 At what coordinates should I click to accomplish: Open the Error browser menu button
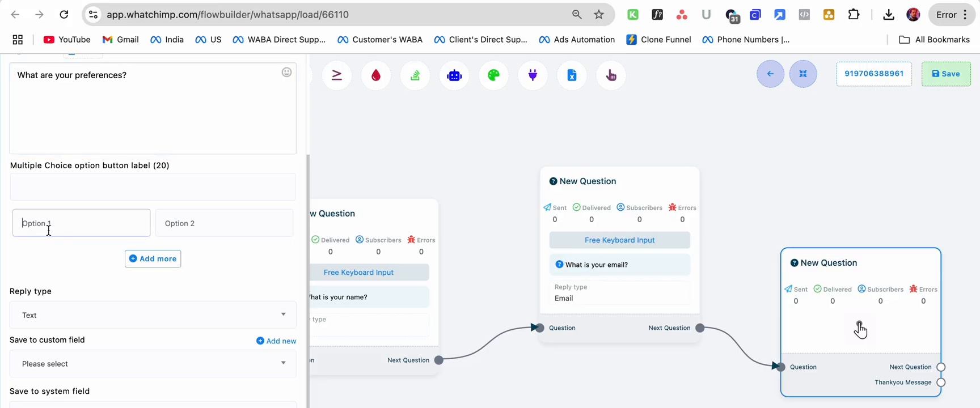[952, 15]
